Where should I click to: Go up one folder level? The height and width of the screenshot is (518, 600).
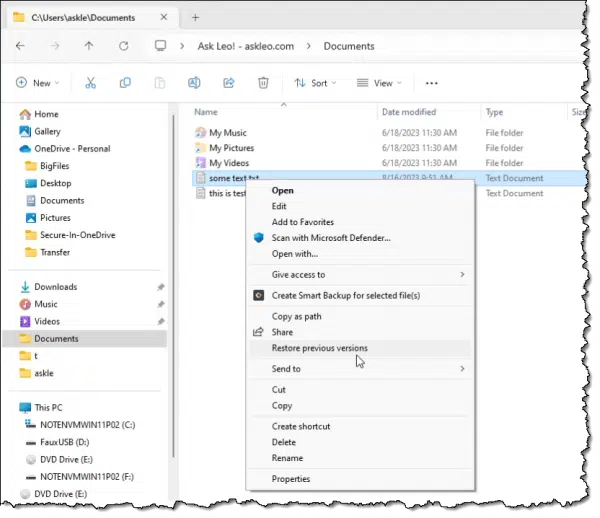coord(89,46)
